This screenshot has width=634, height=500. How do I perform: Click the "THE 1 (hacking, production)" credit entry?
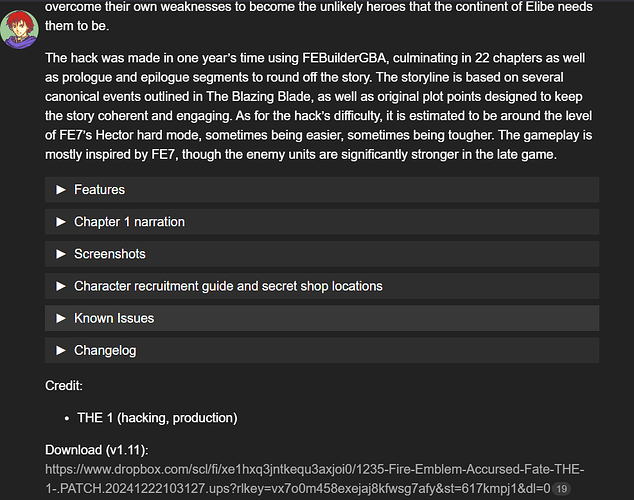tap(157, 417)
